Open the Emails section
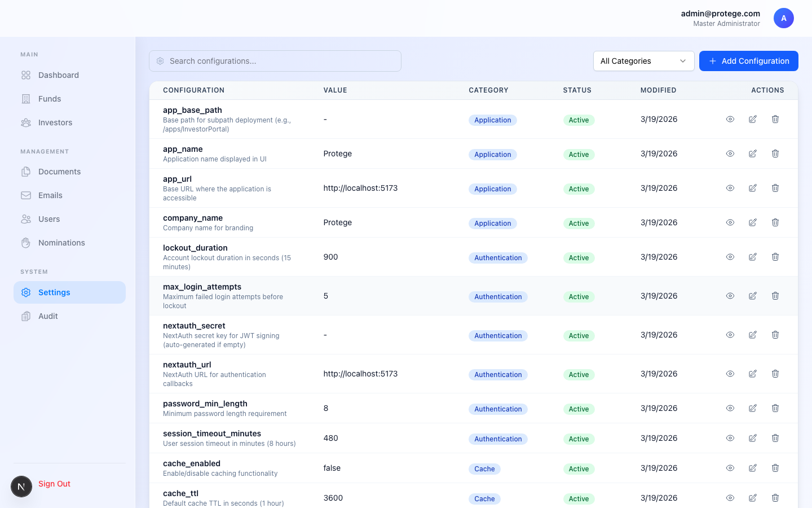Viewport: 812px width, 508px height. (x=50, y=195)
